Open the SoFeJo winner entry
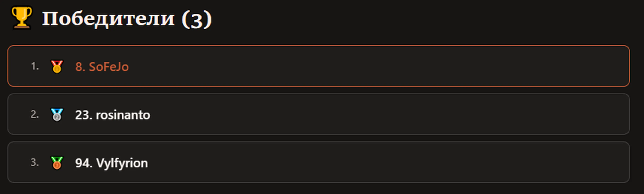 pyautogui.click(x=102, y=67)
